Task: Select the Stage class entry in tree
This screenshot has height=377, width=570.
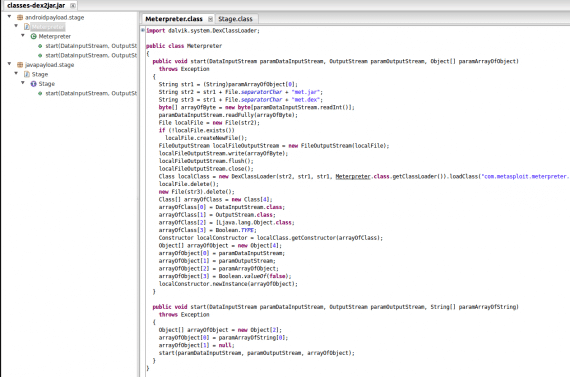Action: point(47,84)
